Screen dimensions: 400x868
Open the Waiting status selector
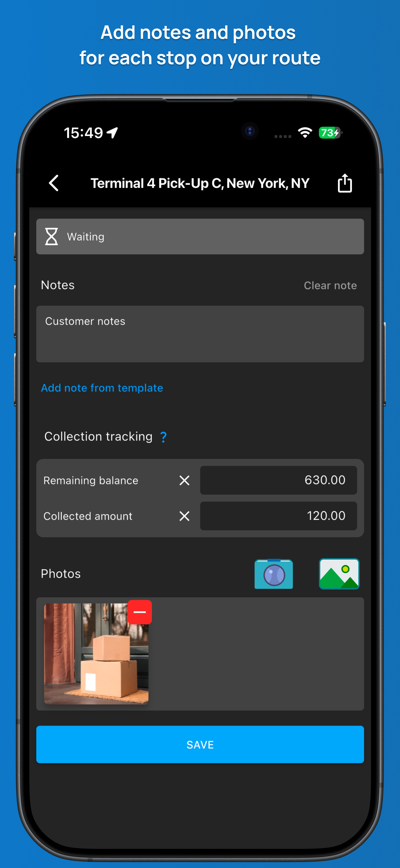(x=200, y=237)
